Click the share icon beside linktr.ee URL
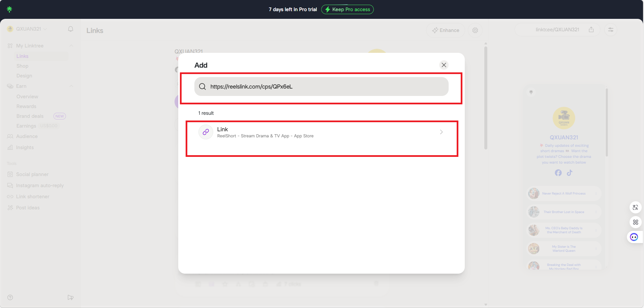The width and height of the screenshot is (644, 308). tap(591, 30)
